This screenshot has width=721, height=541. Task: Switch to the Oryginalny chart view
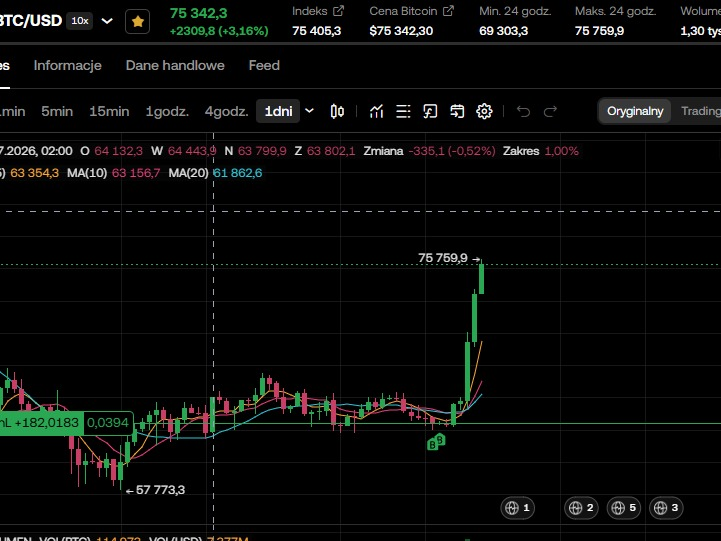pyautogui.click(x=635, y=111)
